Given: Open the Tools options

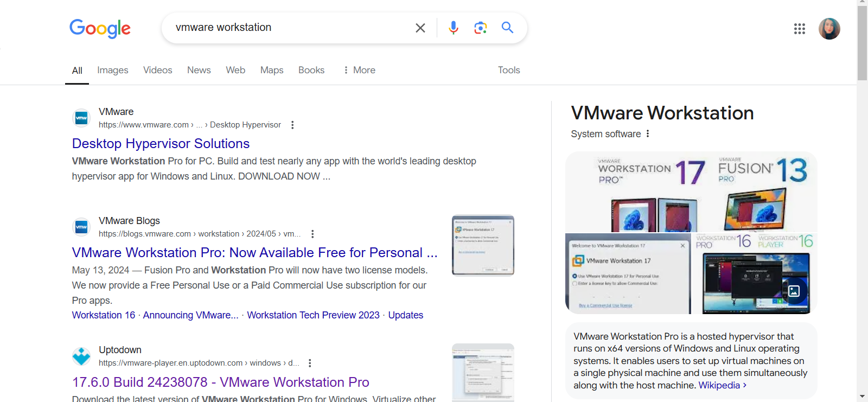Looking at the screenshot, I should [509, 70].
